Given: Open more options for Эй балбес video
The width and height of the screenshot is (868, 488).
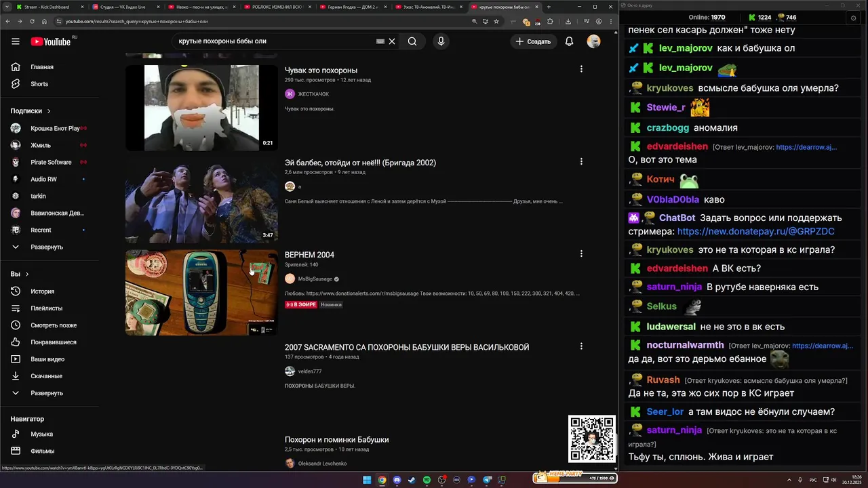Looking at the screenshot, I should 581,161.
